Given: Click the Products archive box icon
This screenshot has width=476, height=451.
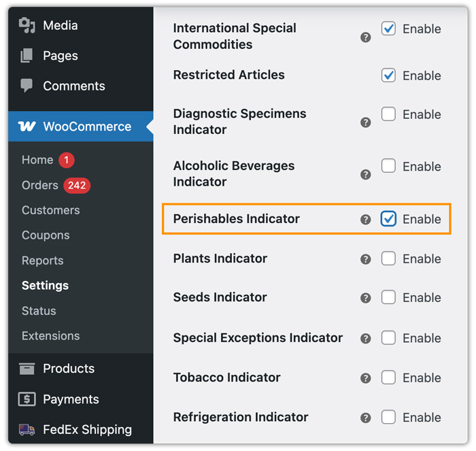Looking at the screenshot, I should (27, 369).
